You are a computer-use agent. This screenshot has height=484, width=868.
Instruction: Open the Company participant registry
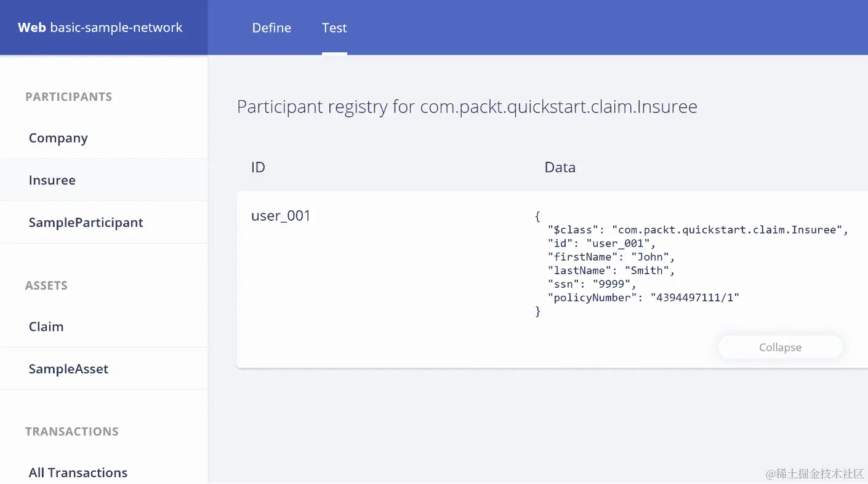58,138
